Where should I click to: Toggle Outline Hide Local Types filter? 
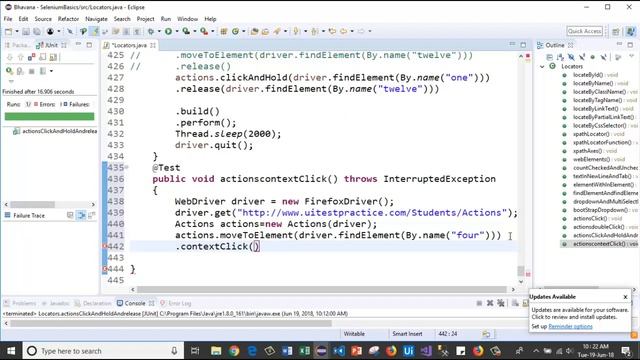(x=603, y=57)
